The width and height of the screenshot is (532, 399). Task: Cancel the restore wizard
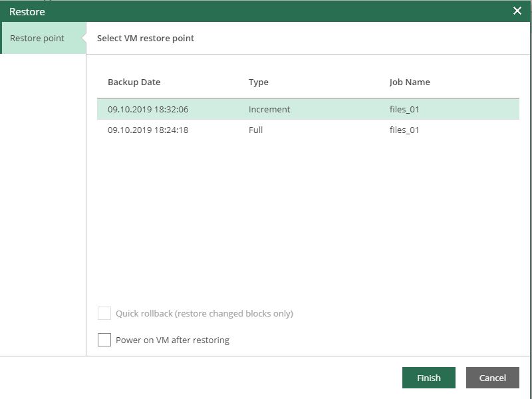coord(492,378)
